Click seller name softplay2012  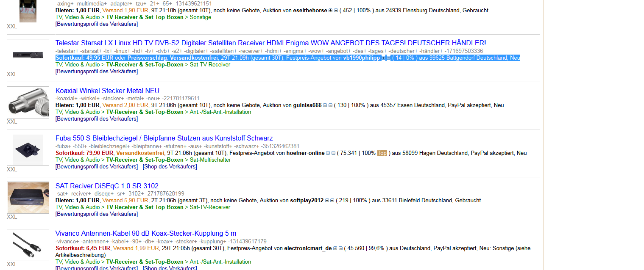point(307,201)
